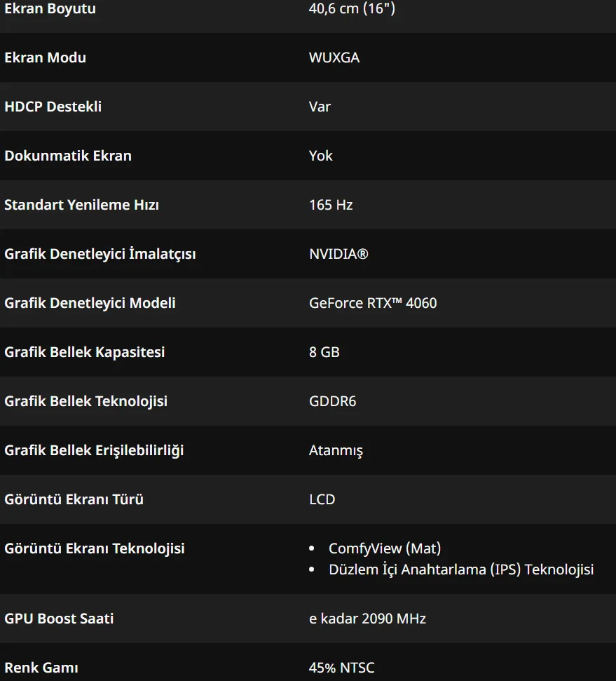
Task: Click the "Atanmış" value
Action: click(x=336, y=450)
